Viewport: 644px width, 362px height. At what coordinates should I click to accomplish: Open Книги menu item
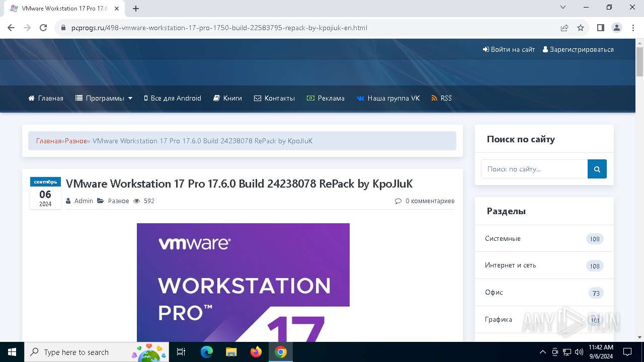tap(227, 98)
